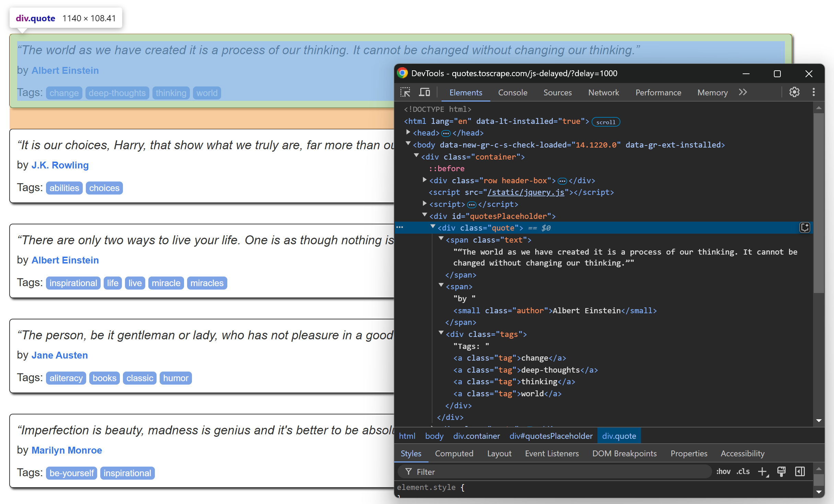Toggle element classes with .cls button

pos(743,471)
